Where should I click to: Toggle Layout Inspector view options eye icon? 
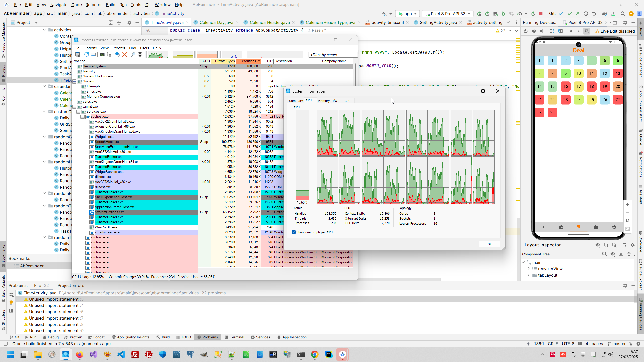(598, 245)
